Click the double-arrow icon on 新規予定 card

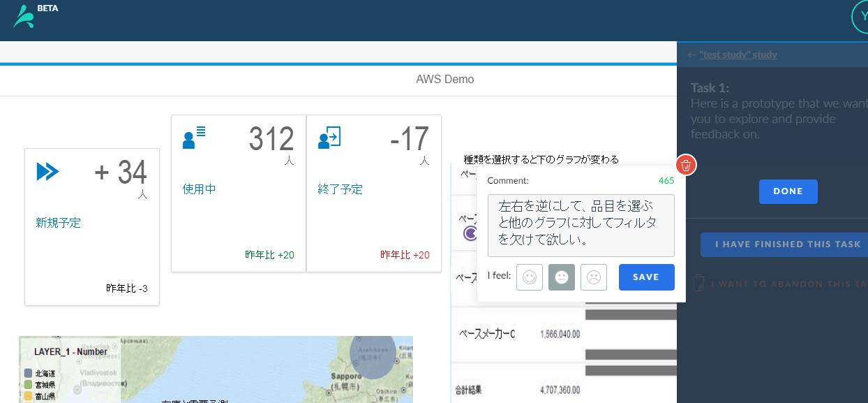click(x=47, y=172)
